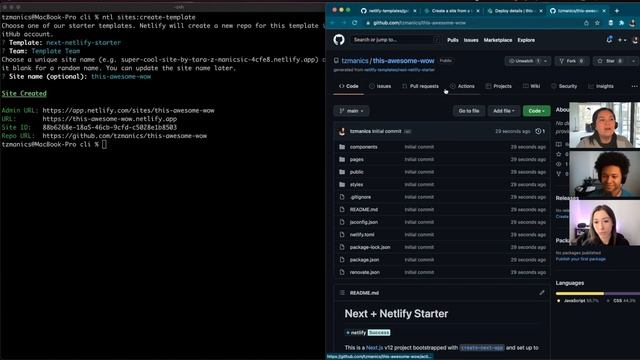Select the Code repo tab

349,86
